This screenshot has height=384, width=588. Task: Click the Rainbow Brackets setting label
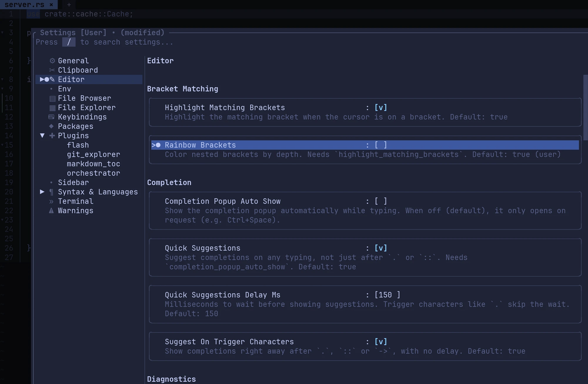[200, 145]
